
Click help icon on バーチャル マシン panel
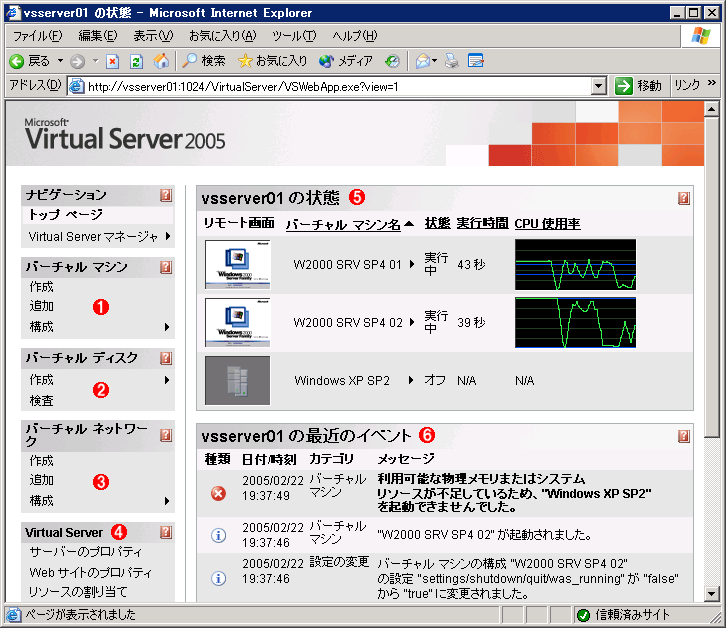point(166,267)
